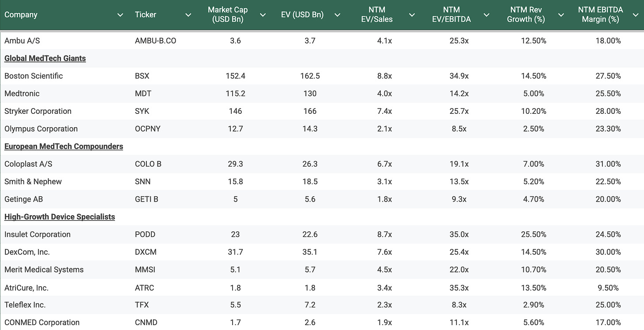Select Olympus EV/EBITDA 8.5x
The image size is (644, 330).
(459, 129)
